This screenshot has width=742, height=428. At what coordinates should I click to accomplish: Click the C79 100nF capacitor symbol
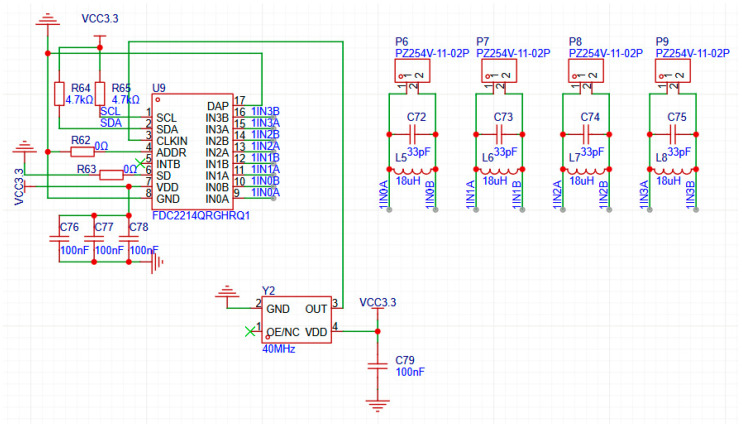point(378,366)
